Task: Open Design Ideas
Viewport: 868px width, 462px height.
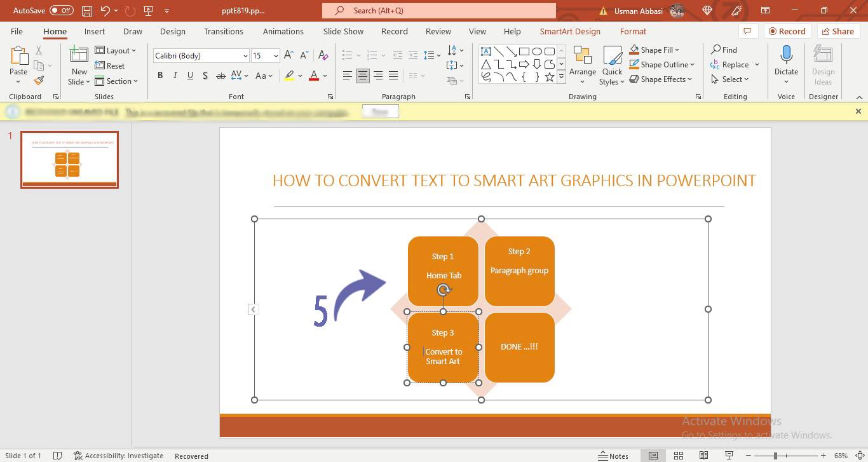Action: pos(823,65)
